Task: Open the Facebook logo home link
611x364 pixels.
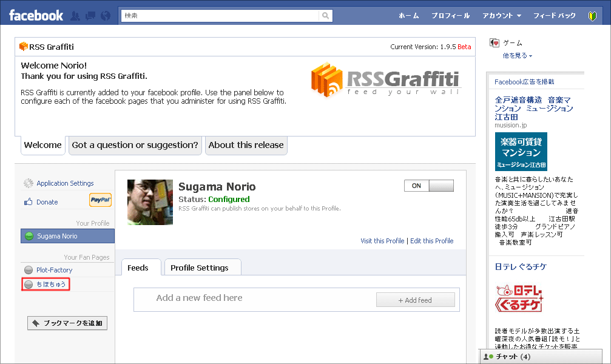Action: coord(36,16)
